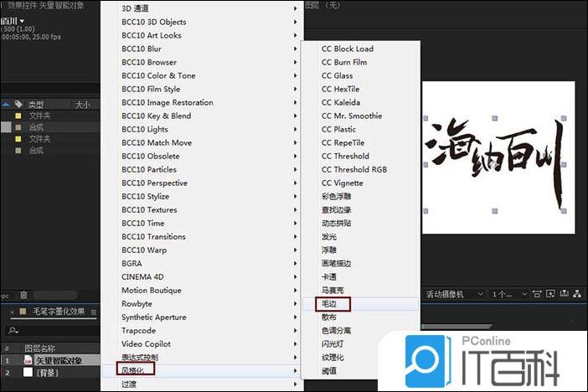Click the timeline icon in viewer footer
The width and height of the screenshot is (588, 392).
point(564,294)
